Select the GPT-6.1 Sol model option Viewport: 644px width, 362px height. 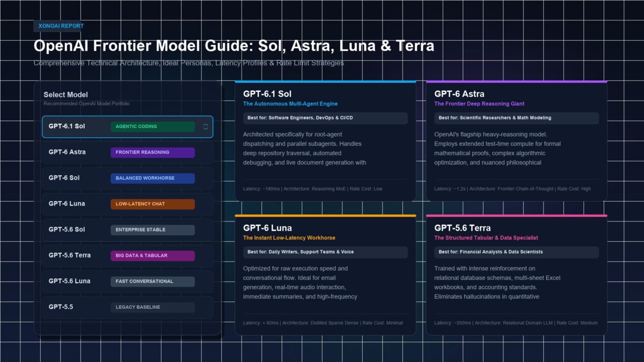(128, 127)
